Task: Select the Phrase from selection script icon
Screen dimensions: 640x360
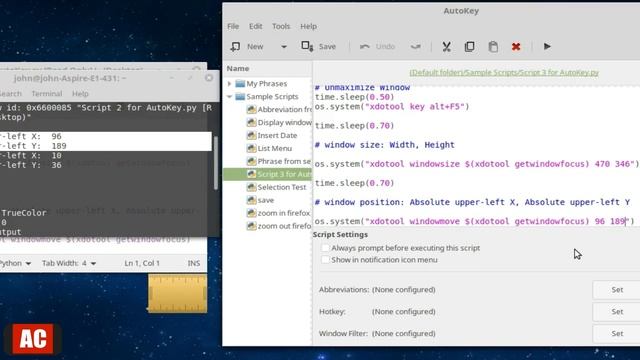Action: pos(251,161)
